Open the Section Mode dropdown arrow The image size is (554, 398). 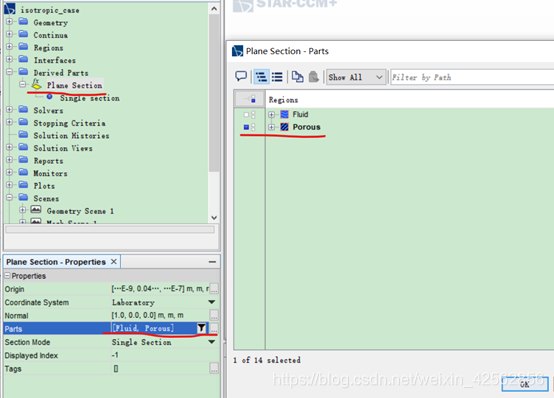coord(212,342)
